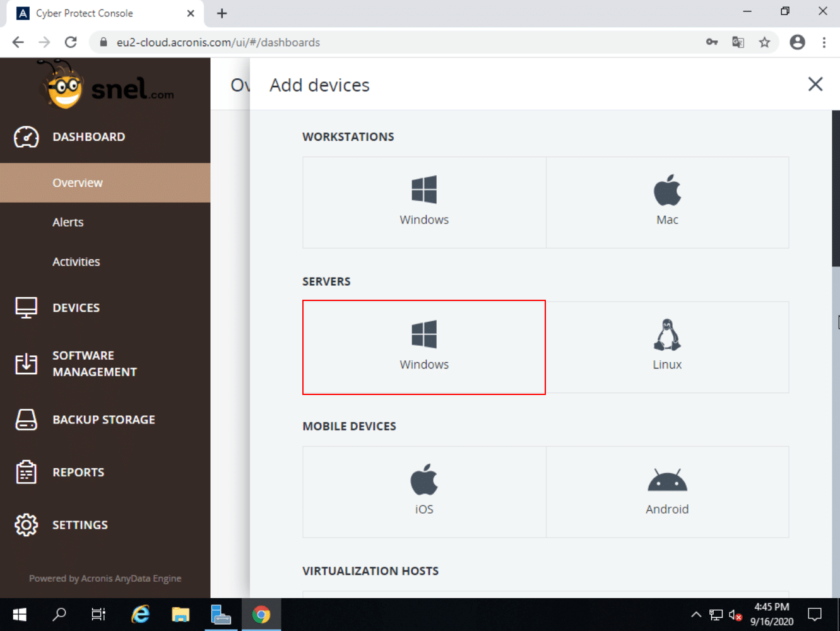This screenshot has width=840, height=631.
Task: Close the Add devices panel
Action: (815, 85)
